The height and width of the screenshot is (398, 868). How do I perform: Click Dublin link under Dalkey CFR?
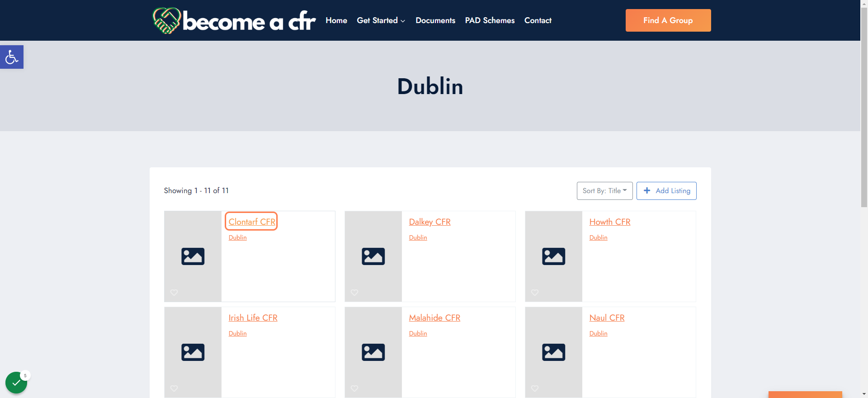[418, 237]
